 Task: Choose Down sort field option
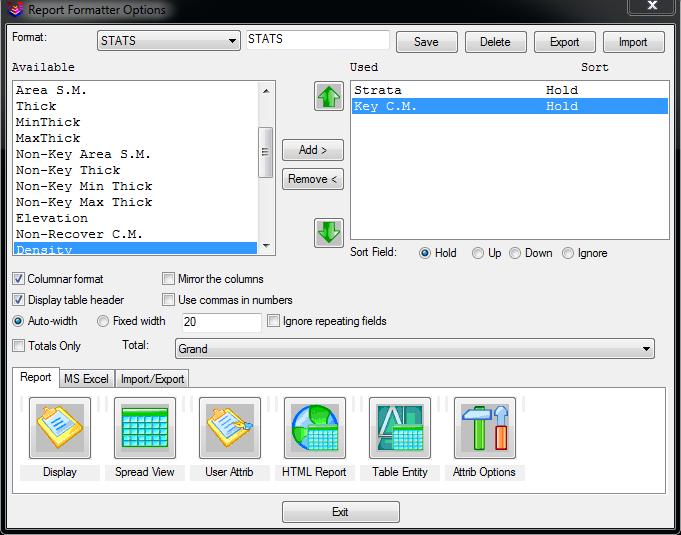pyautogui.click(x=515, y=253)
